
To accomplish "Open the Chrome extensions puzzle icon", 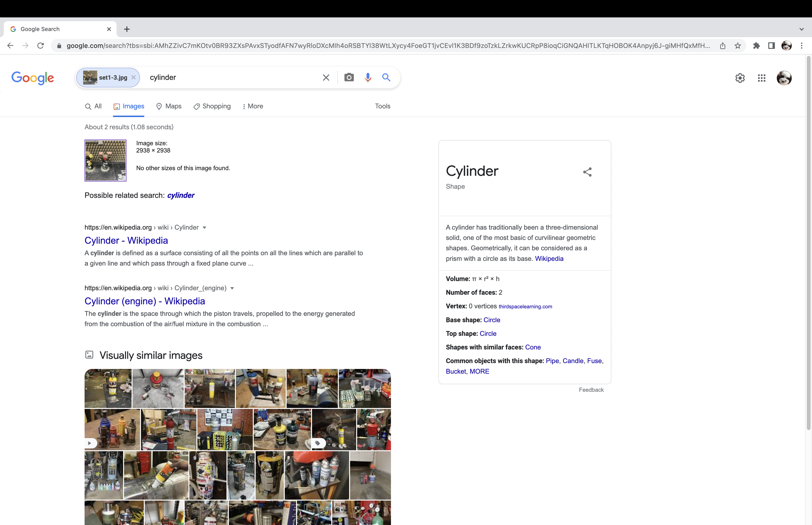I will pyautogui.click(x=756, y=46).
